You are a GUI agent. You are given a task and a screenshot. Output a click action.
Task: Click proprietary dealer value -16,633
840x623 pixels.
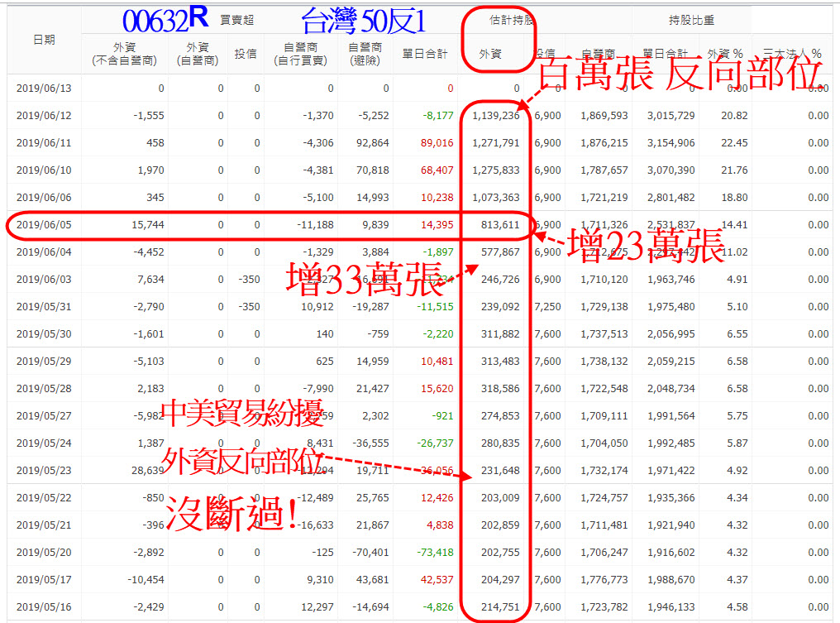coord(315,525)
